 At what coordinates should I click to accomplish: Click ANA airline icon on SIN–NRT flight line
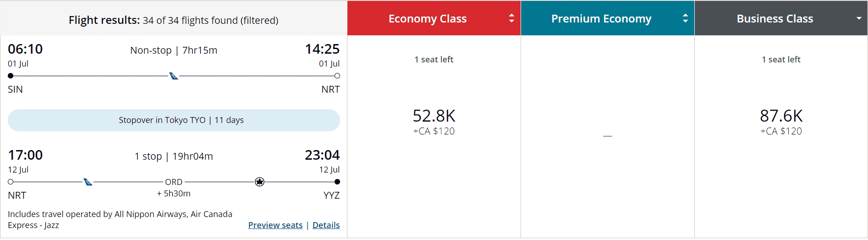point(174,76)
